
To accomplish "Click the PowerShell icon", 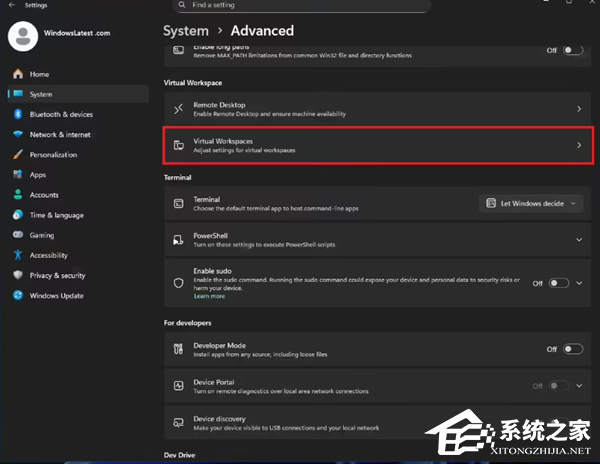I will coord(178,240).
